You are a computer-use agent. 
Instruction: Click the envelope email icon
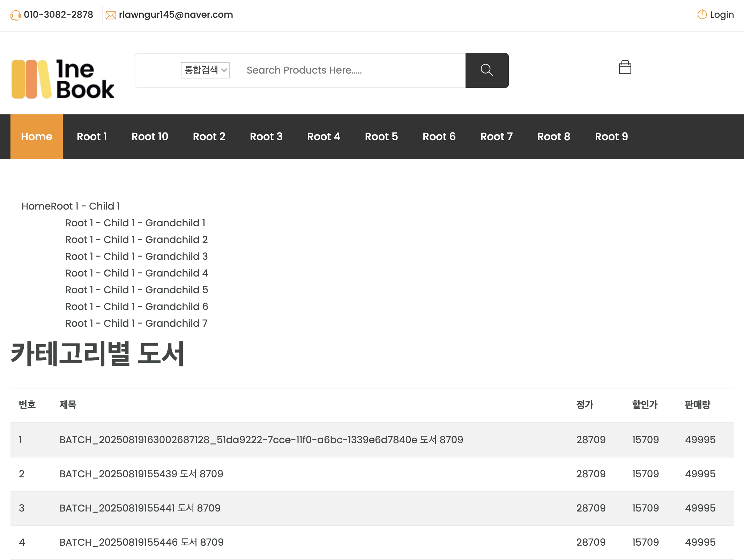pyautogui.click(x=111, y=15)
